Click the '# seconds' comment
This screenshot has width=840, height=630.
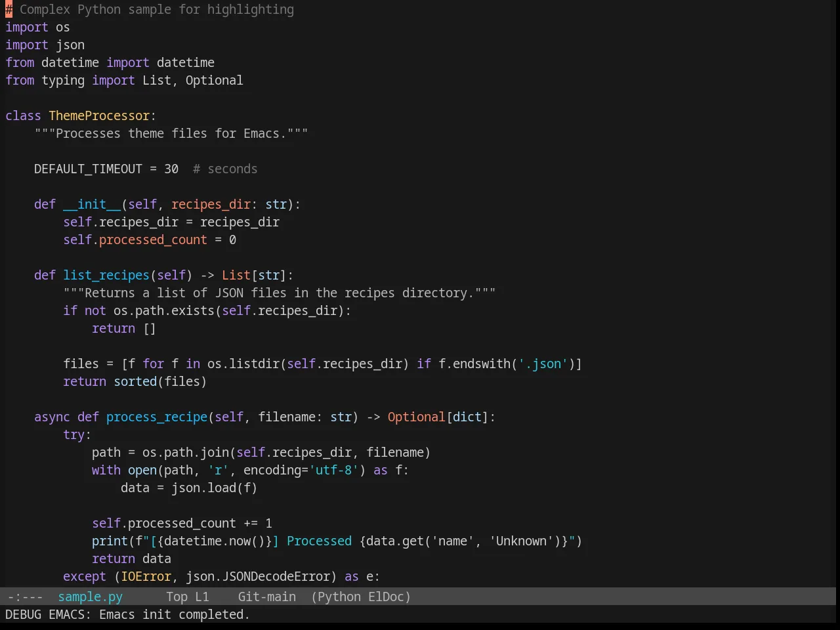(225, 169)
